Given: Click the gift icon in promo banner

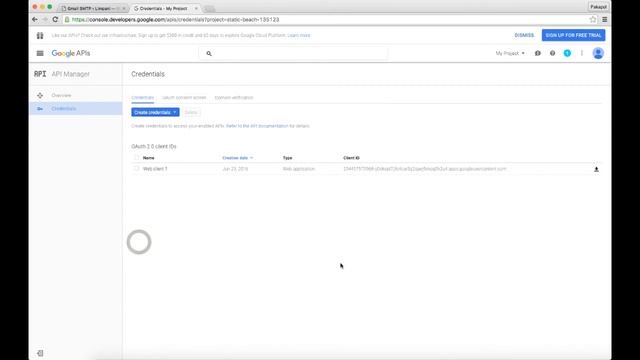Looking at the screenshot, I should click(x=40, y=36).
